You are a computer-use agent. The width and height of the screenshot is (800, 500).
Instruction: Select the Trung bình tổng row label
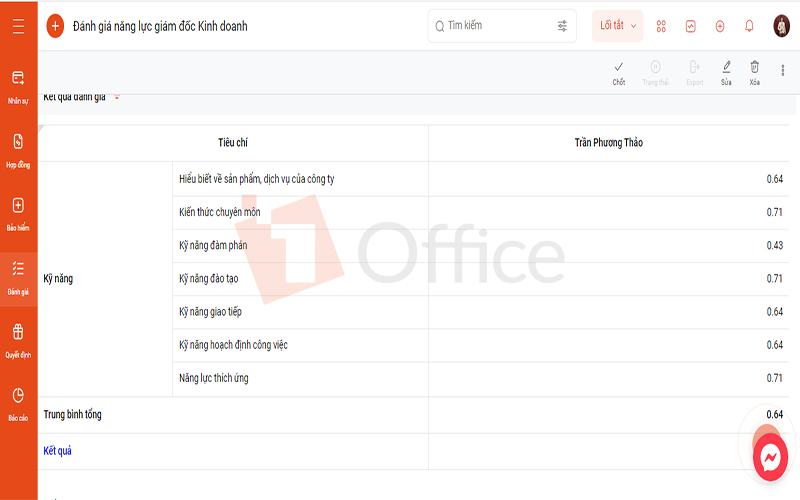[x=72, y=415]
